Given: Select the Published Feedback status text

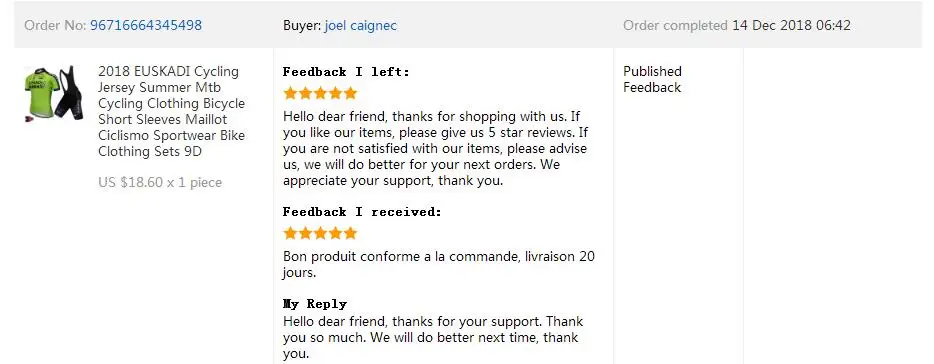Looking at the screenshot, I should click(x=652, y=79).
